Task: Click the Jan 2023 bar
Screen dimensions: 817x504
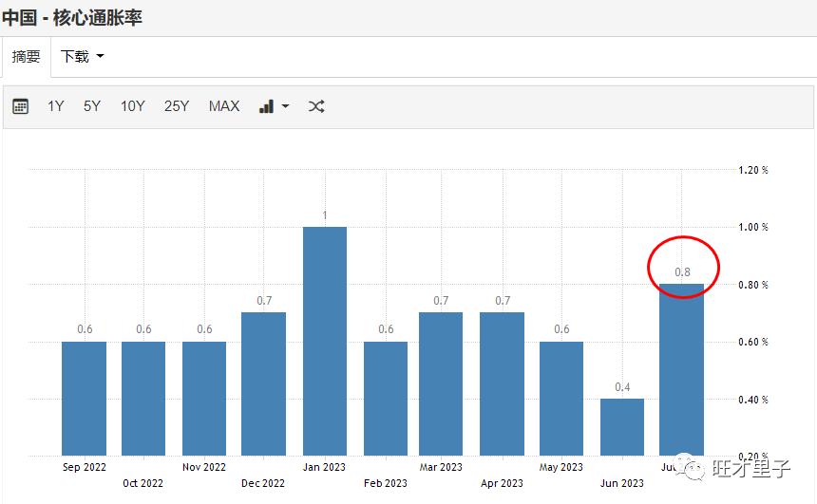Action: 325,342
